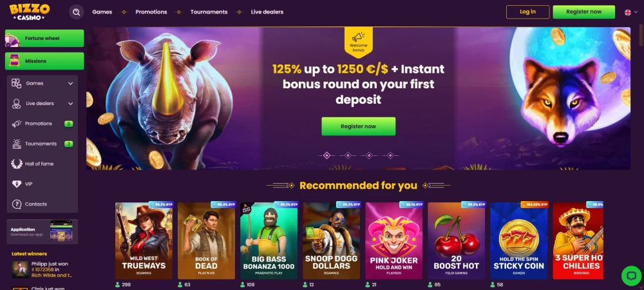This screenshot has width=644, height=290.
Task: Open the language flag dropdown
Action: click(631, 12)
